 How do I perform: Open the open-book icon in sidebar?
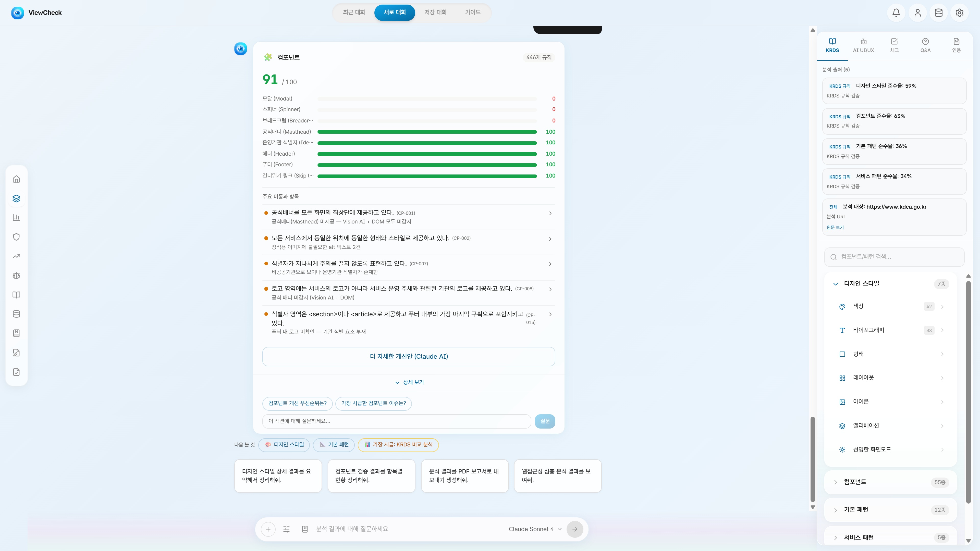16,295
